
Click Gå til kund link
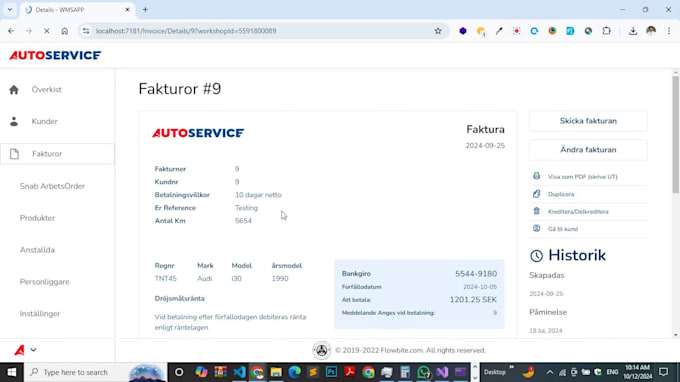click(562, 229)
